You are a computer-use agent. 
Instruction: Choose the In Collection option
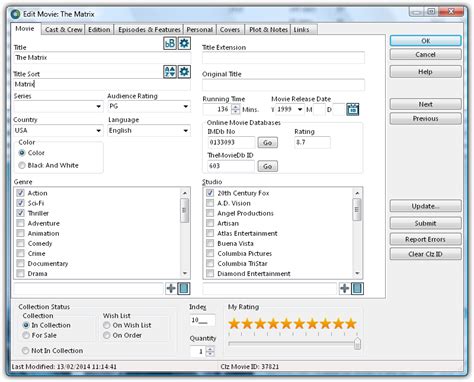click(26, 325)
